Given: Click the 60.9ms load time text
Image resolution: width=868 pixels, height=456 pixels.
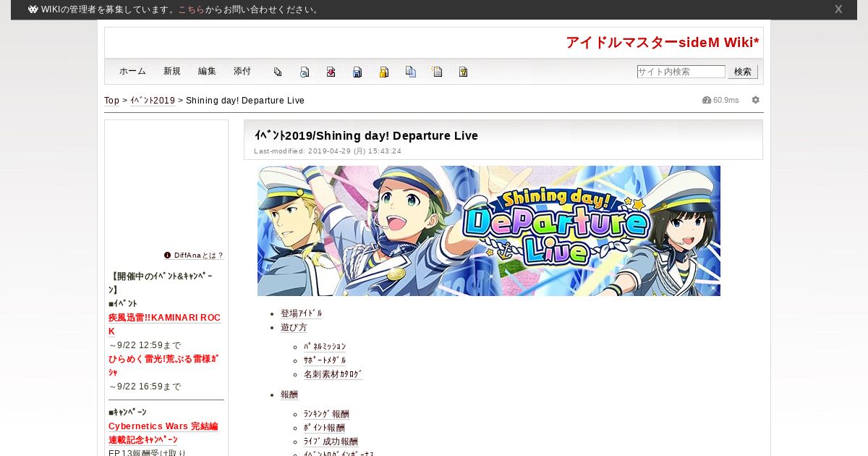Looking at the screenshot, I should (x=726, y=100).
